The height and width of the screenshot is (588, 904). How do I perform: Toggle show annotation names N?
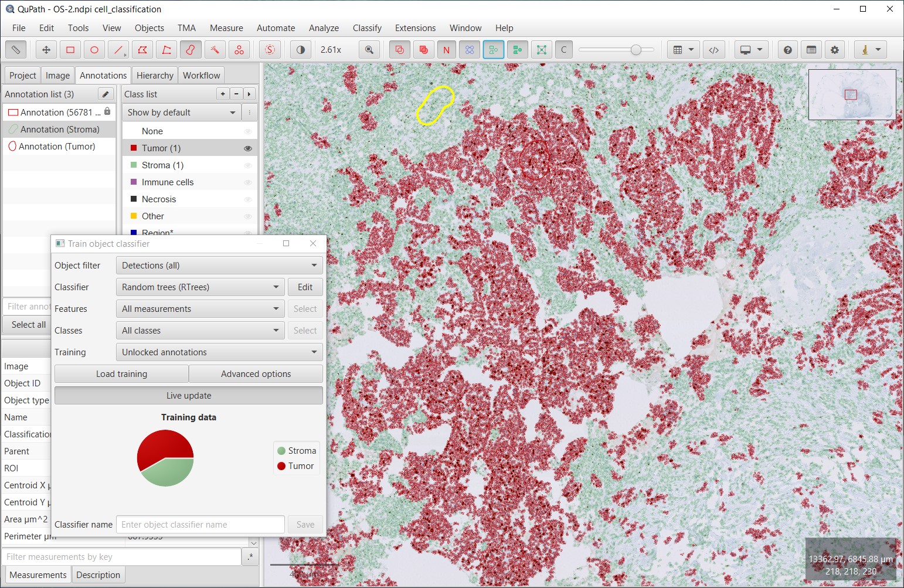tap(447, 50)
